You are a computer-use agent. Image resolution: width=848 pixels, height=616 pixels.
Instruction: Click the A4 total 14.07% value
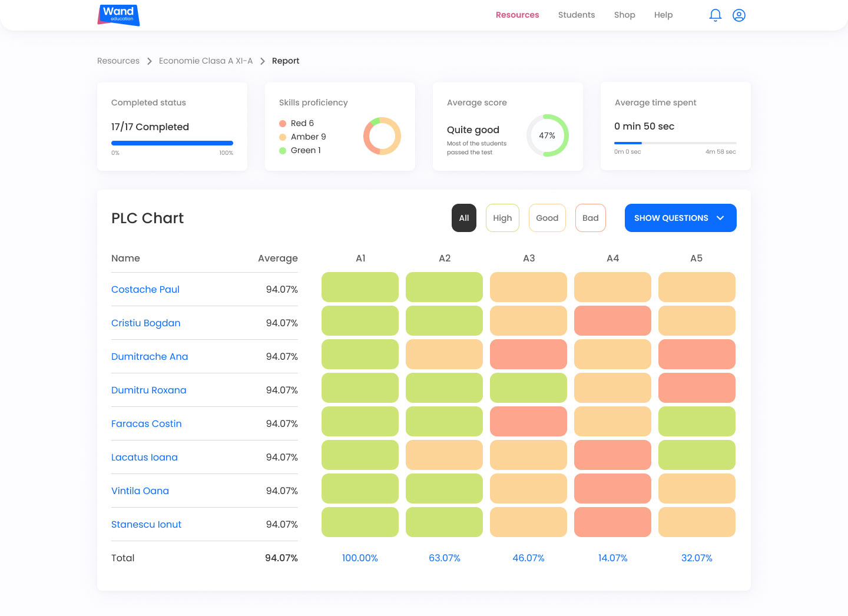click(x=612, y=558)
